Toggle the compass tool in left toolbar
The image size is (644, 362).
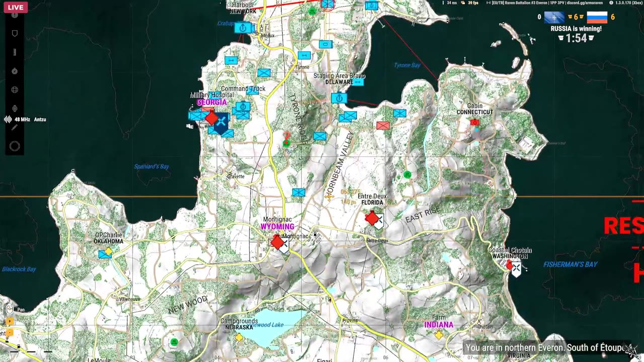pyautogui.click(x=15, y=71)
